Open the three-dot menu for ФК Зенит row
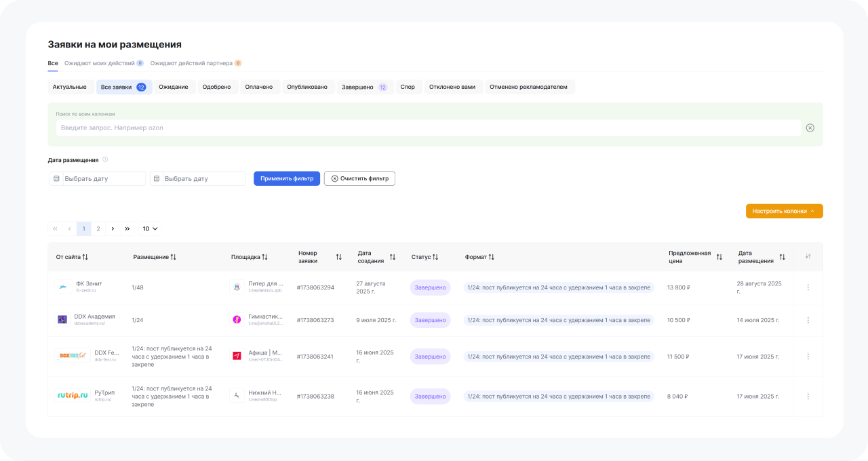Screen dimensions: 868x461 (x=808, y=287)
